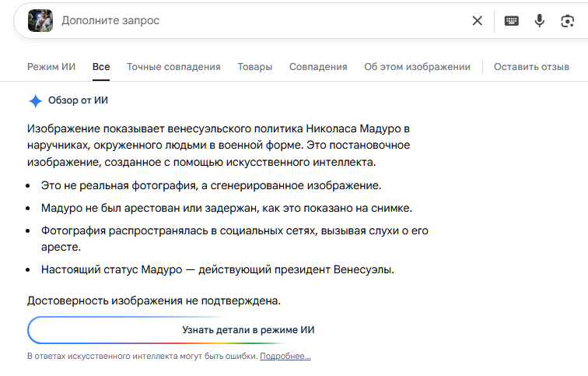Image resolution: width=588 pixels, height=376 pixels.
Task: Open the "Точные совпадения" tab
Action: (173, 67)
